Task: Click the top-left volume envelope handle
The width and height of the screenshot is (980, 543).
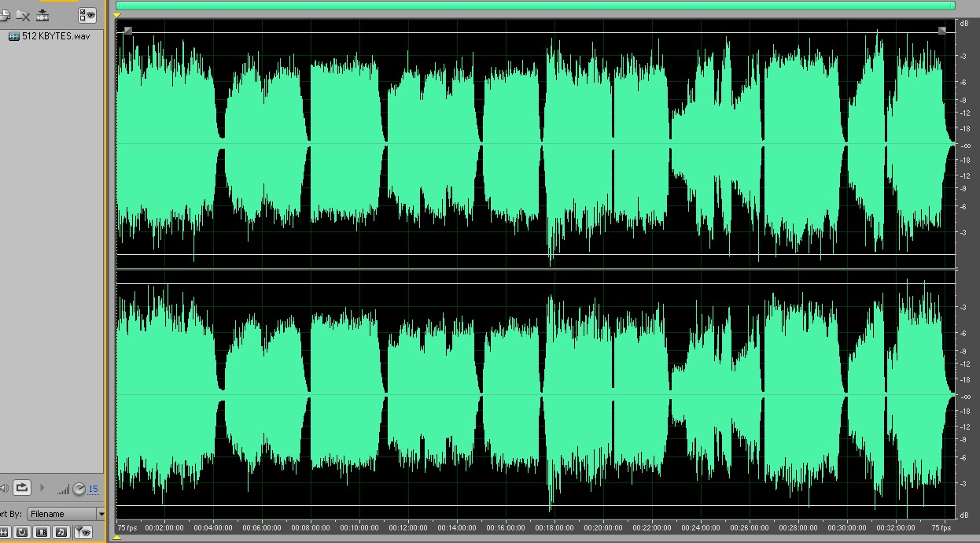Action: 128,31
